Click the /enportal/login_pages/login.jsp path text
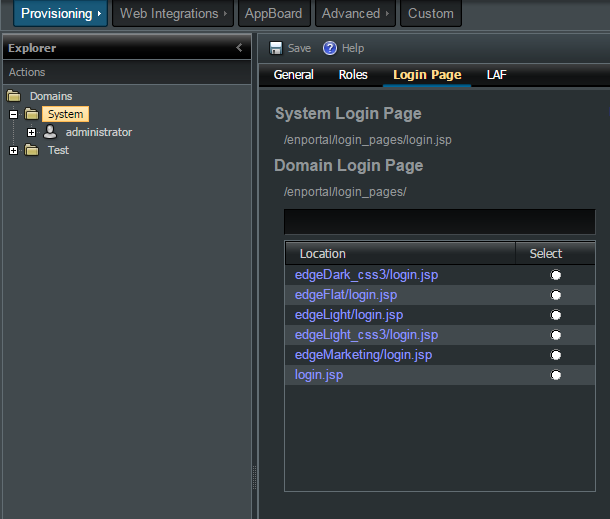The image size is (610, 519). point(368,140)
